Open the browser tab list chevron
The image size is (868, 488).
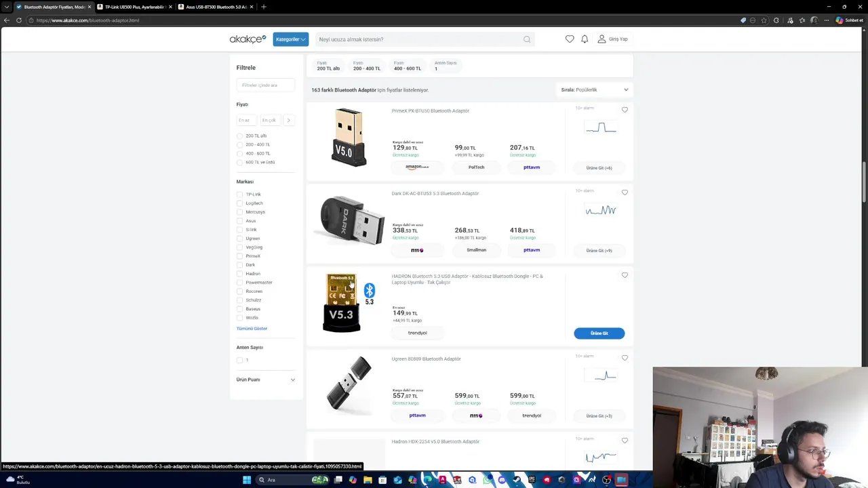[x=6, y=7]
